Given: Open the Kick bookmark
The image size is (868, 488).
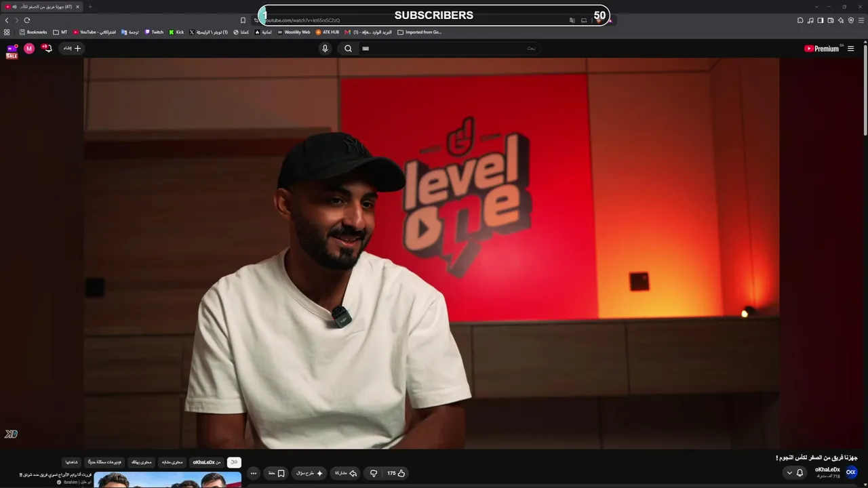Looking at the screenshot, I should pyautogui.click(x=176, y=32).
